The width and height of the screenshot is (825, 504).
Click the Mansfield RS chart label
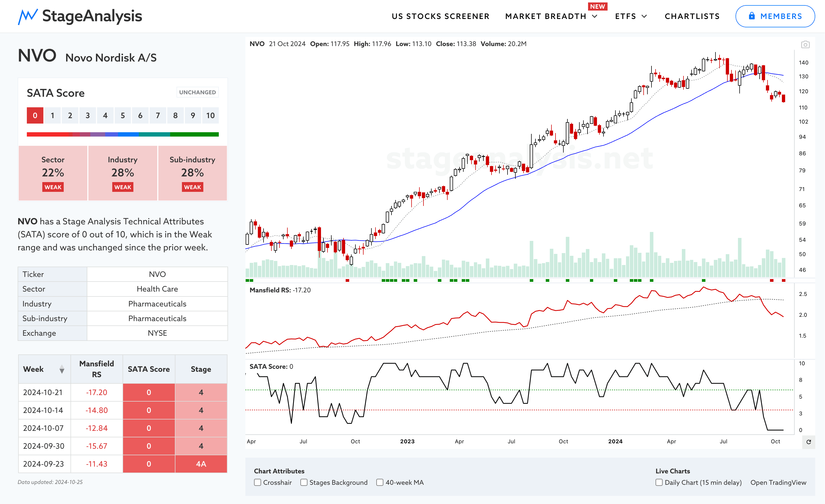pyautogui.click(x=280, y=290)
